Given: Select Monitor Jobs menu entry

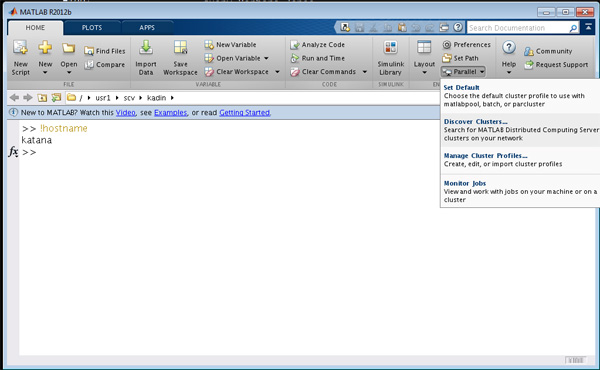Looking at the screenshot, I should (520, 191).
